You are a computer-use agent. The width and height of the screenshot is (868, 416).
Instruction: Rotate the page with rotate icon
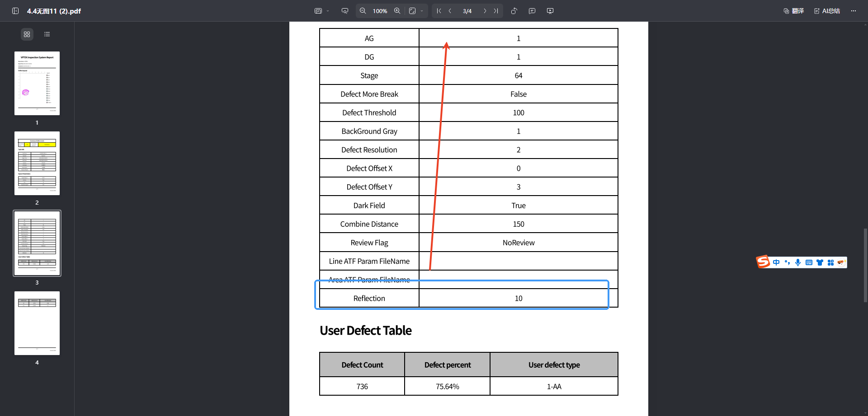514,11
